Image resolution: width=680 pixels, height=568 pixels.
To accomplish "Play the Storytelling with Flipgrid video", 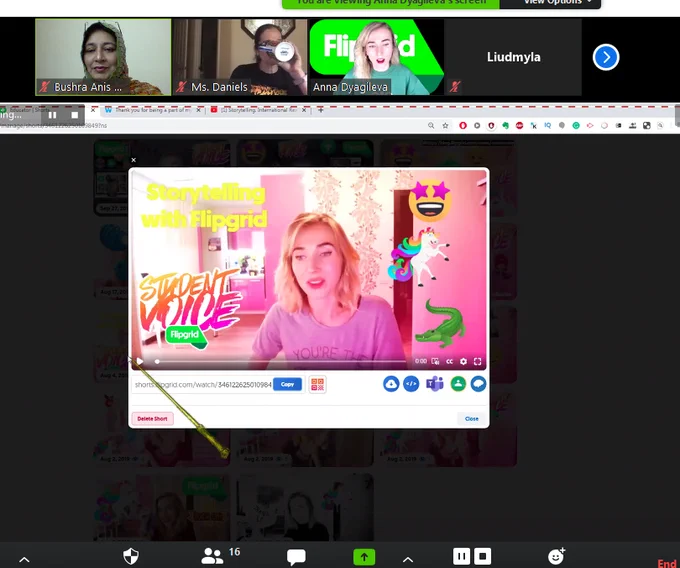I will point(140,361).
